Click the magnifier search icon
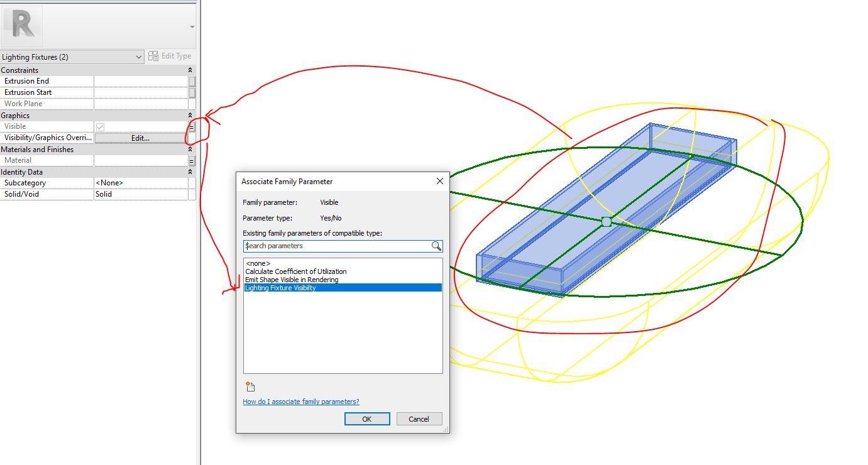The height and width of the screenshot is (465, 868). coord(436,246)
